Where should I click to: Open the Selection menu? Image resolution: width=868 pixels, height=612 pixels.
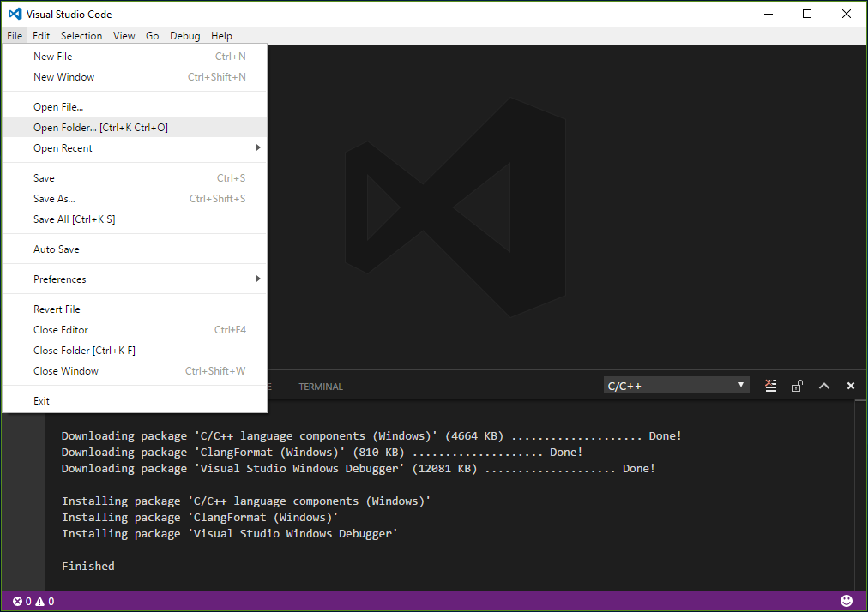point(81,36)
